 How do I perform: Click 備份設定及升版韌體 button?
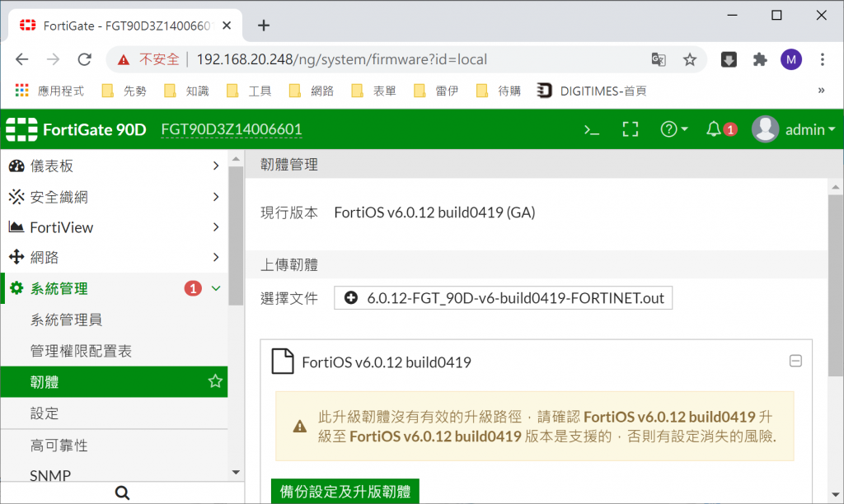345,492
